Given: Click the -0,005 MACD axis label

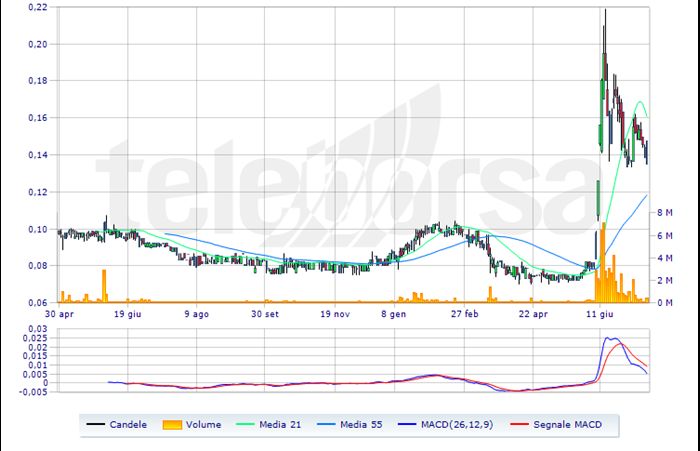Looking at the screenshot, I should tap(33, 392).
